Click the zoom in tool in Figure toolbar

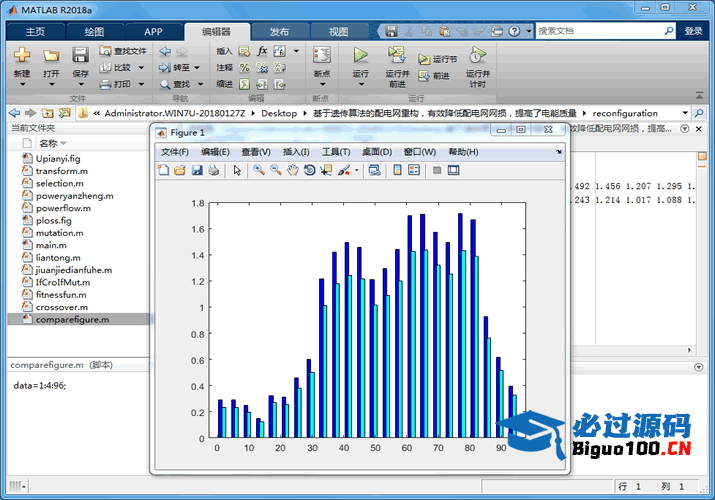[x=258, y=171]
